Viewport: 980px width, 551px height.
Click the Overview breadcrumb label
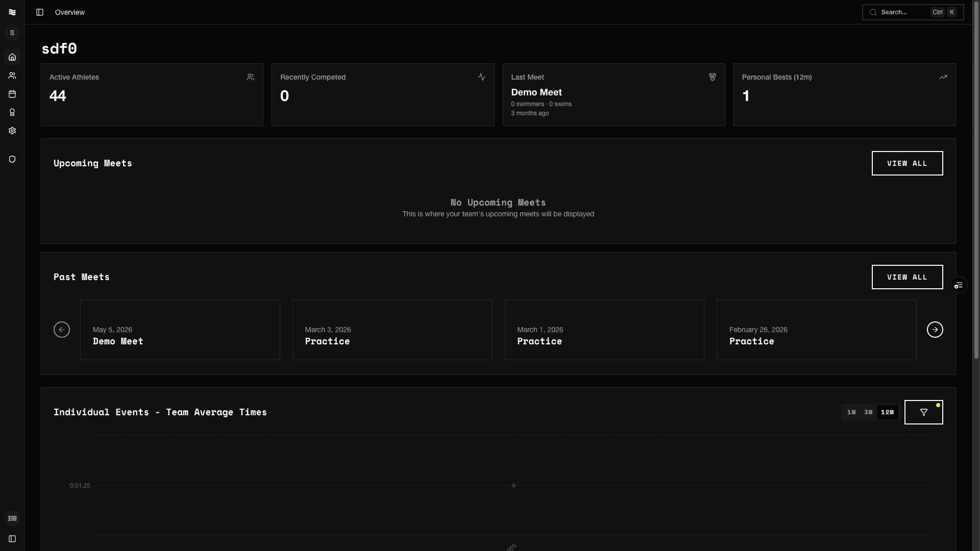tap(70, 12)
